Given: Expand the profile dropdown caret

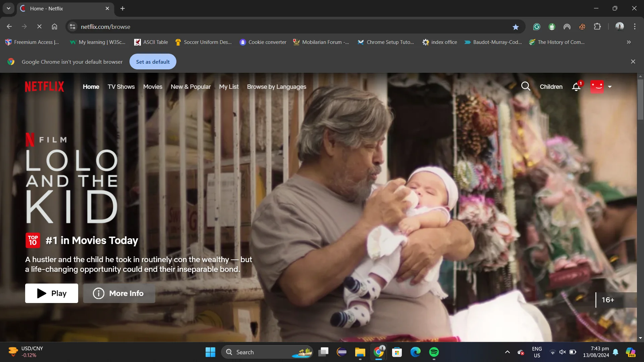Looking at the screenshot, I should point(610,87).
